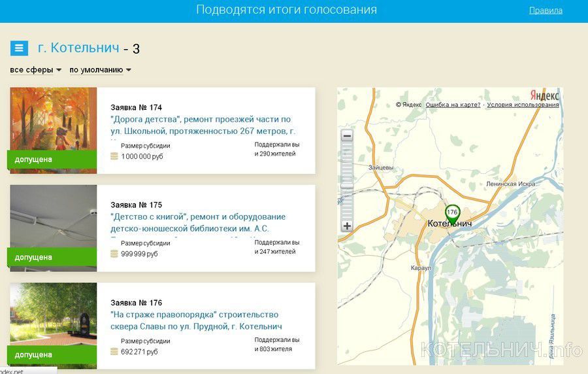
Task: Open "Условия использования" map link
Action: pyautogui.click(x=523, y=105)
